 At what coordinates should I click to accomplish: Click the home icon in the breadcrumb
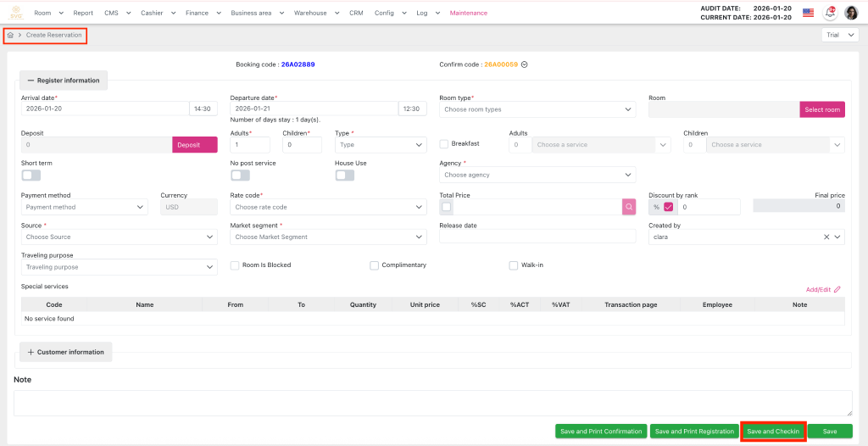(x=10, y=35)
